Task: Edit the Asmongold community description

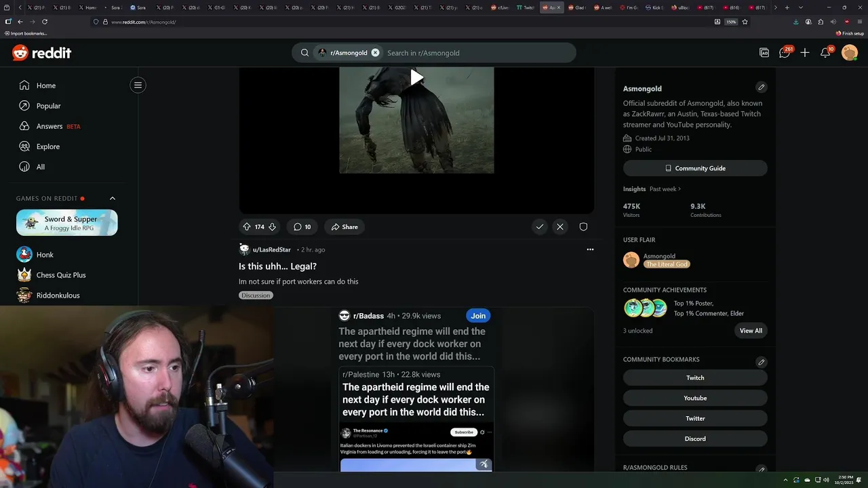Action: (761, 87)
